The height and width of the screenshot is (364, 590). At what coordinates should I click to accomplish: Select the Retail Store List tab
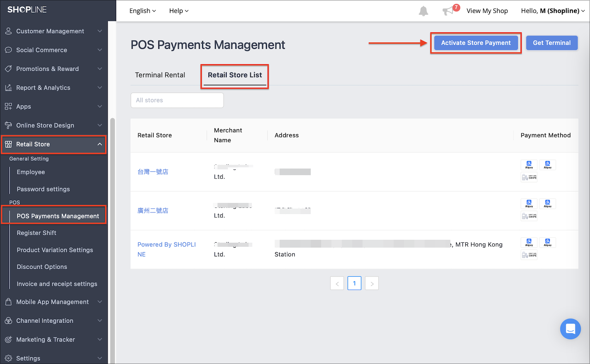(x=235, y=75)
